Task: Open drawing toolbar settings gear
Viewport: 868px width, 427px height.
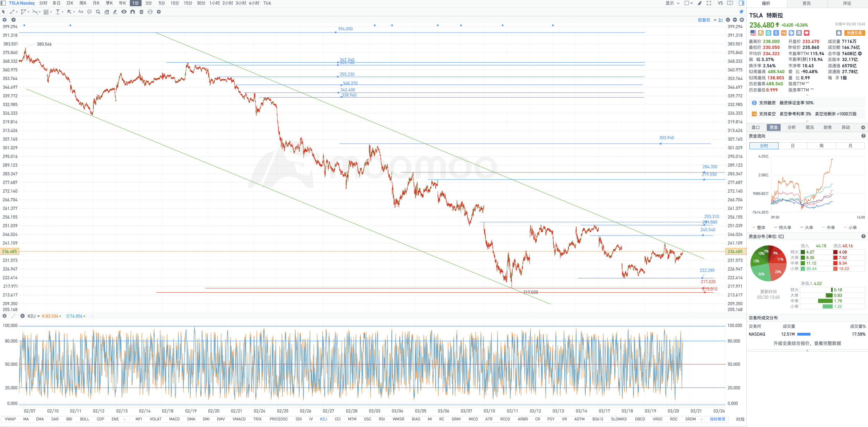Action: (159, 12)
